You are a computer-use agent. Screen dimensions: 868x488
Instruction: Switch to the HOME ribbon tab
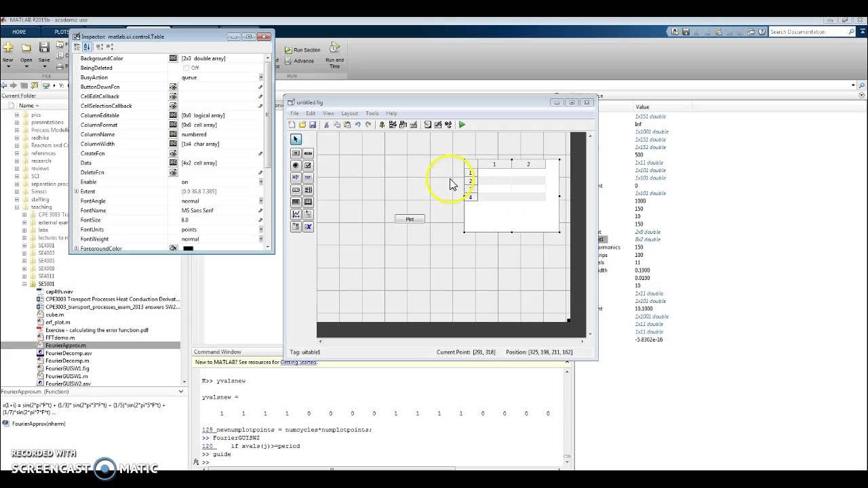pyautogui.click(x=19, y=32)
